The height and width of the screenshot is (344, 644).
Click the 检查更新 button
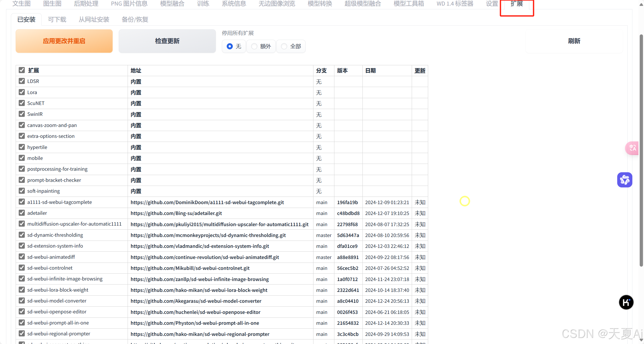pyautogui.click(x=167, y=41)
